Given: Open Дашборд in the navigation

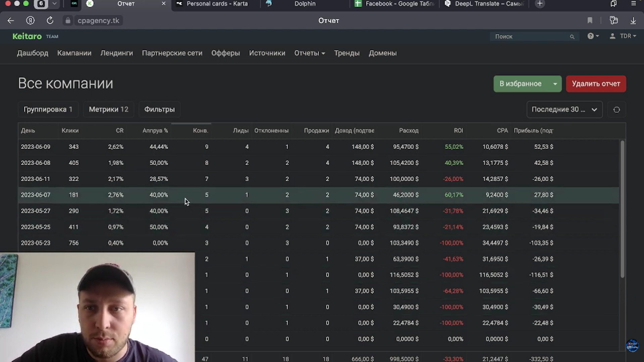Looking at the screenshot, I should (x=33, y=53).
